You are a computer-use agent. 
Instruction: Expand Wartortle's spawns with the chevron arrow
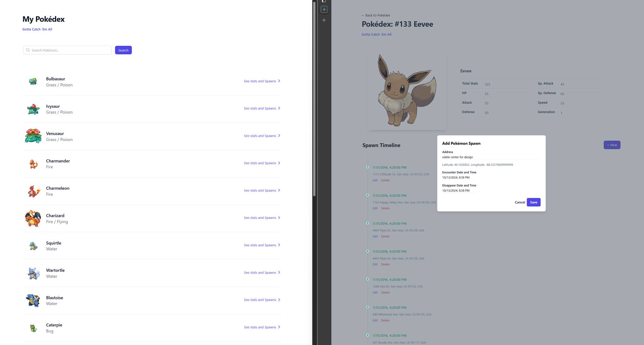pos(279,272)
